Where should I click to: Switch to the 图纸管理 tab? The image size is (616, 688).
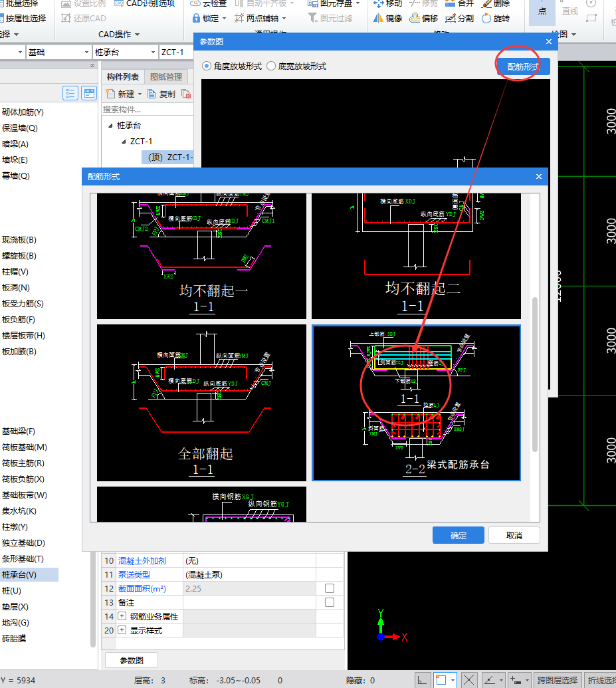click(166, 77)
